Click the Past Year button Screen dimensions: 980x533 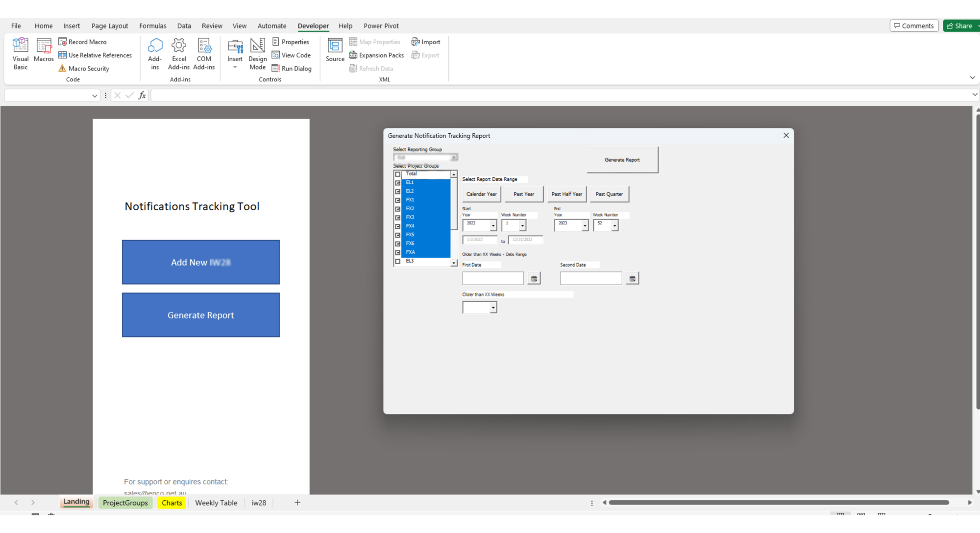point(524,194)
